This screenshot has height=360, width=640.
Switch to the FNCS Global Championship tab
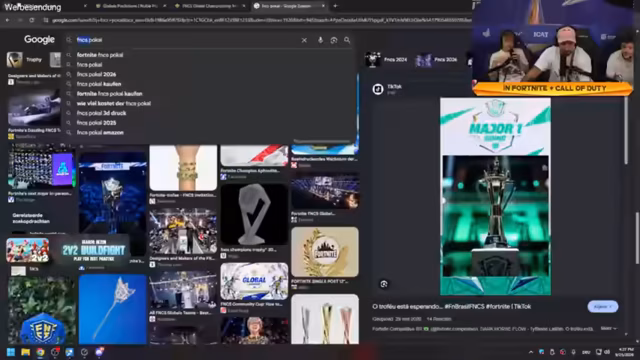point(208,6)
